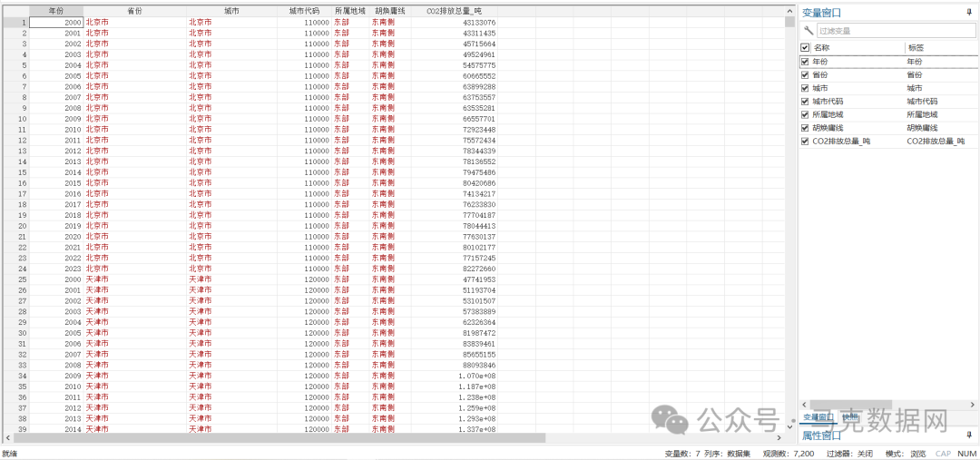The width and height of the screenshot is (980, 460).
Task: Click the 胡焕庸线 cell 东南侧 in row 15
Action: point(390,171)
